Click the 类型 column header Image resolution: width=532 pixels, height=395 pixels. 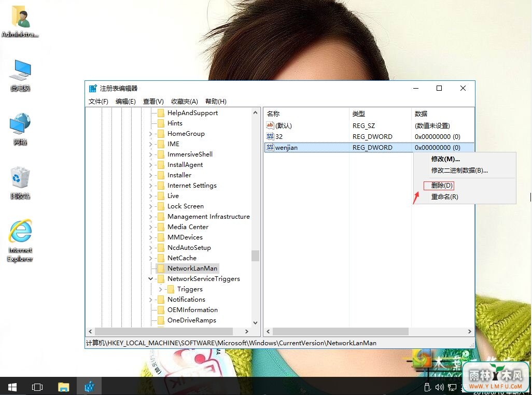pos(380,114)
